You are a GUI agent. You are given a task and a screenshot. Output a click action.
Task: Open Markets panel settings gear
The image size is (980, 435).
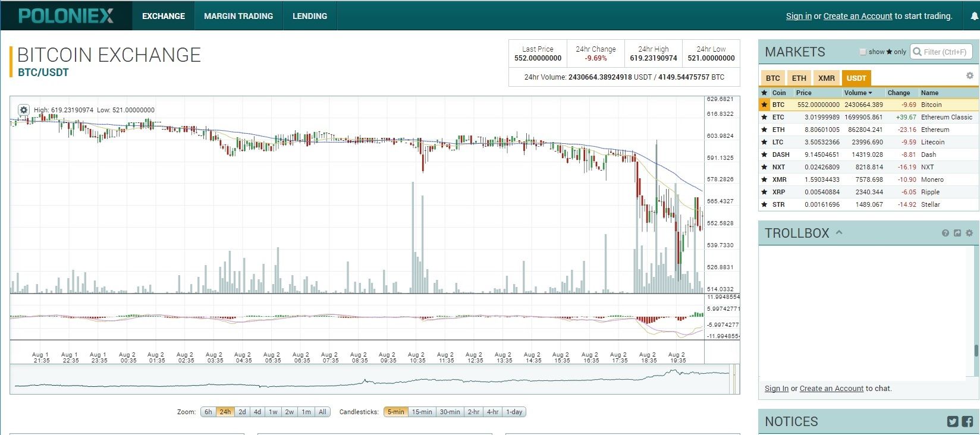969,75
